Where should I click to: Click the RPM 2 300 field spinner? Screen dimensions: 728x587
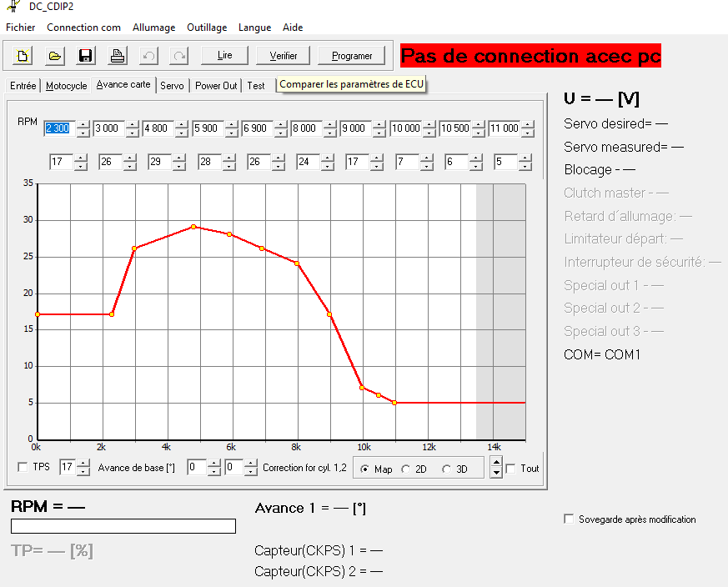pos(83,128)
